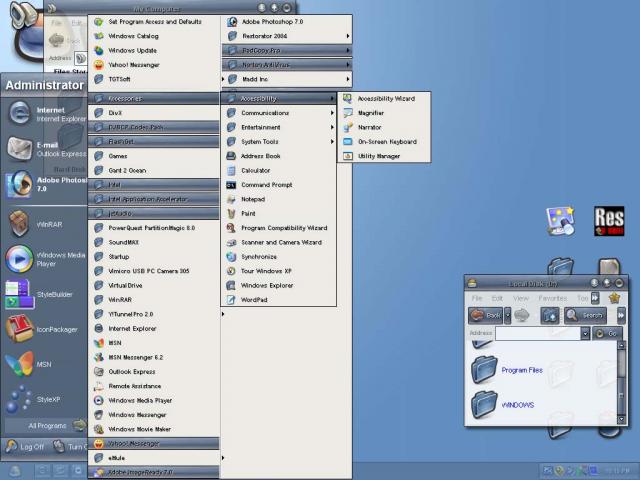Screen dimensions: 640x480
Task: Click the scroll down arrow in Local Disk window
Action: point(622,420)
